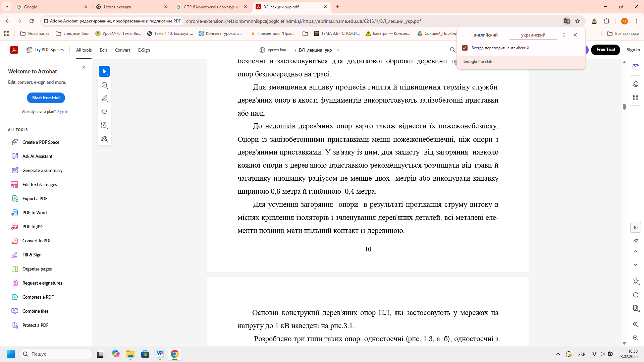Go to next page arrow
The width and height of the screenshot is (644, 362).
[x=636, y=265]
